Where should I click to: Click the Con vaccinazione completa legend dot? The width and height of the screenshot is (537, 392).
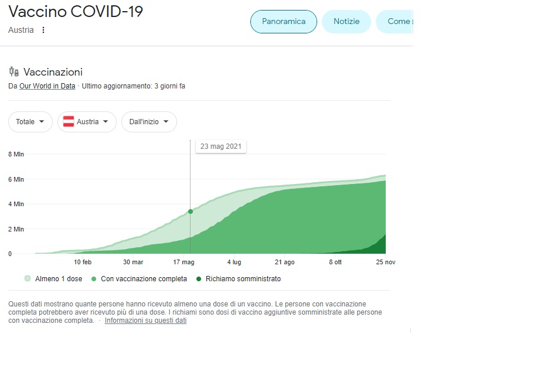click(93, 279)
